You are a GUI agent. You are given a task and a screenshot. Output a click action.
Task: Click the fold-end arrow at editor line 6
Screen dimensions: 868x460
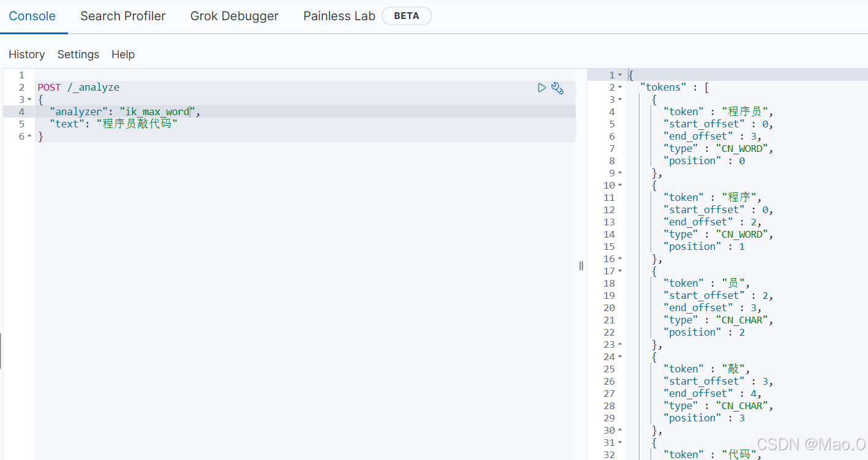[29, 136]
